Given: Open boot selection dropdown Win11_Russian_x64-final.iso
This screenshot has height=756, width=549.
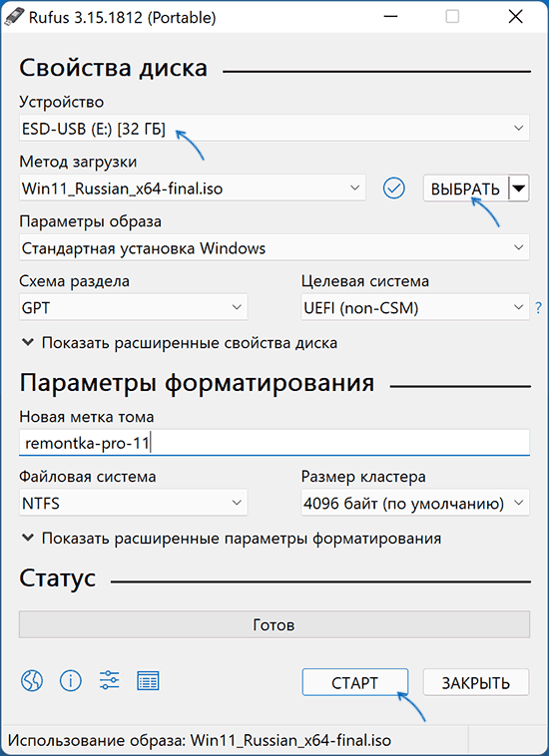Looking at the screenshot, I should (193, 189).
